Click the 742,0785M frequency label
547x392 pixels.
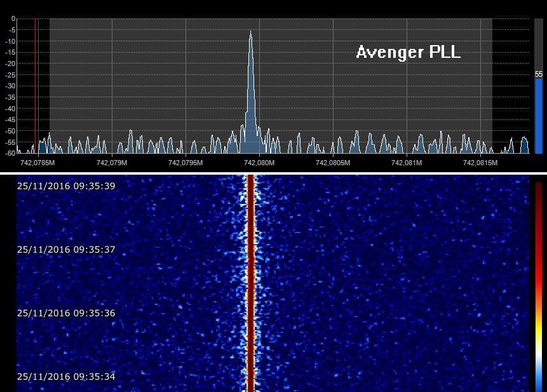pyautogui.click(x=37, y=163)
